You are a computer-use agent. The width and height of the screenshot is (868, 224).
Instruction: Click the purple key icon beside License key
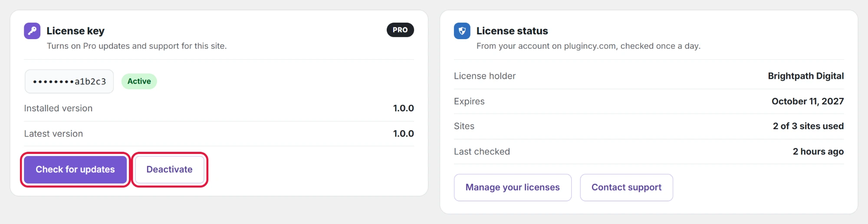(32, 31)
